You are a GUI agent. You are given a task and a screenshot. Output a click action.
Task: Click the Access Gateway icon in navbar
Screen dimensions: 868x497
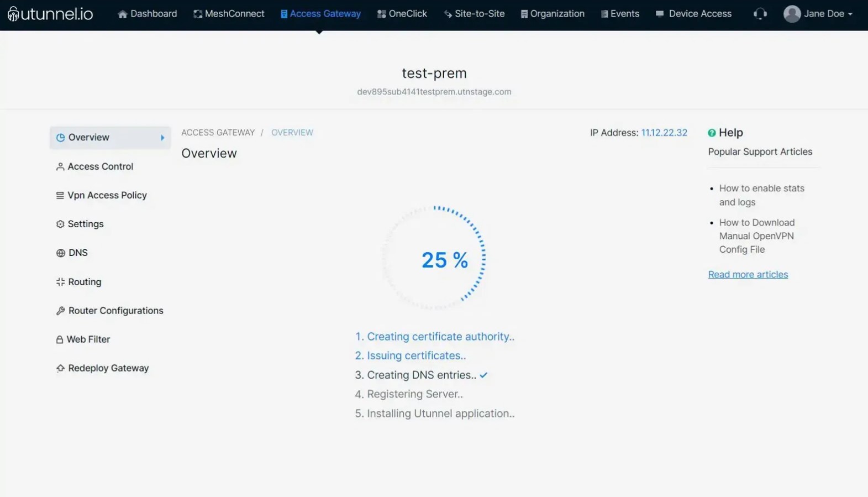coord(284,14)
